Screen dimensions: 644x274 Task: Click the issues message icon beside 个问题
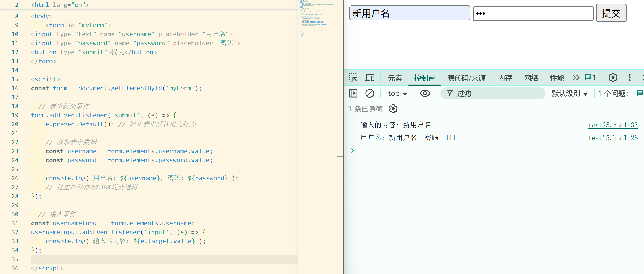tap(640, 93)
